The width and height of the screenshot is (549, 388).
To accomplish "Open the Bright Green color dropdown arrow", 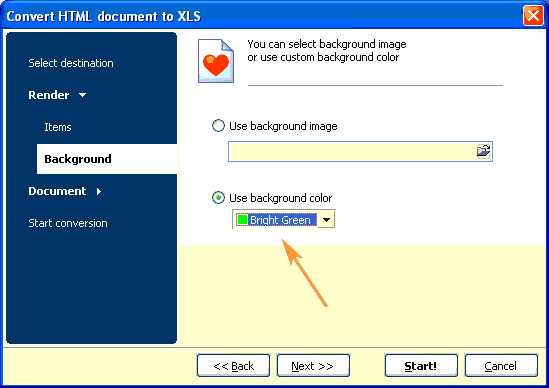I will coord(326,220).
